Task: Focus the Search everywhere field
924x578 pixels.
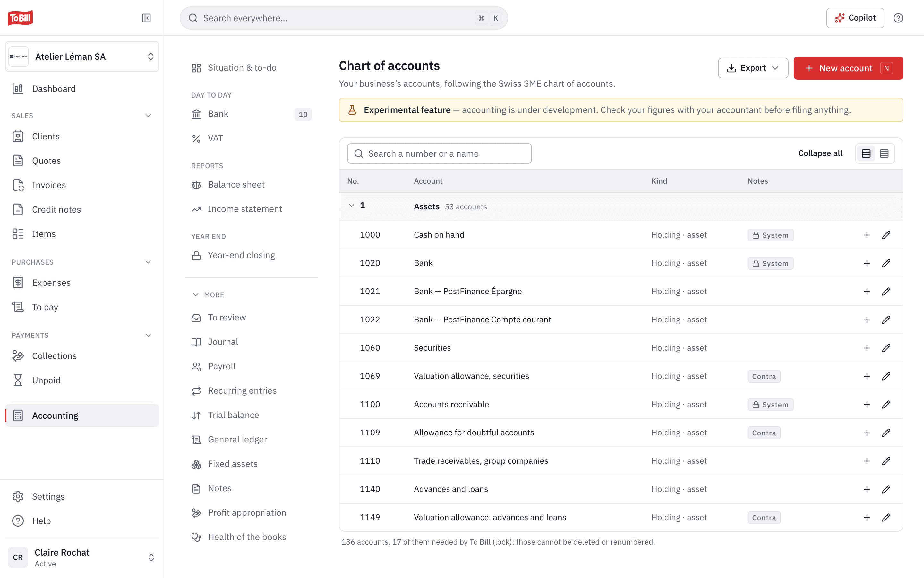Action: click(344, 18)
